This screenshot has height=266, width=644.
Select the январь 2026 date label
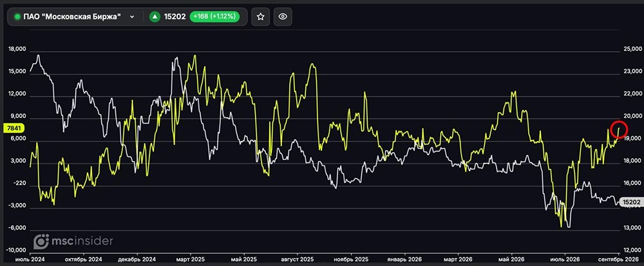click(x=405, y=260)
